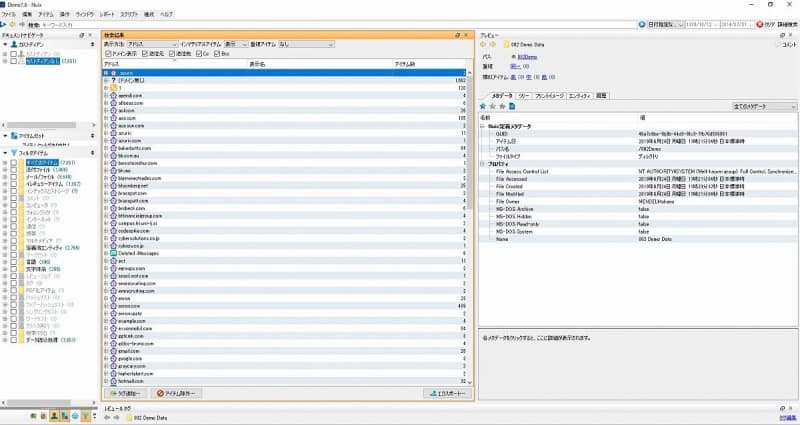Click the アイテム除外 button

[x=177, y=393]
